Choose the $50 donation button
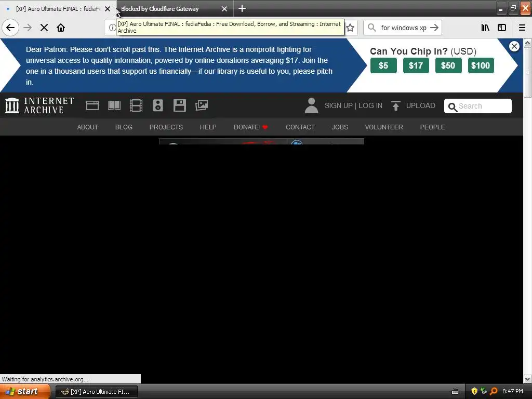This screenshot has width=532, height=399. pyautogui.click(x=448, y=65)
